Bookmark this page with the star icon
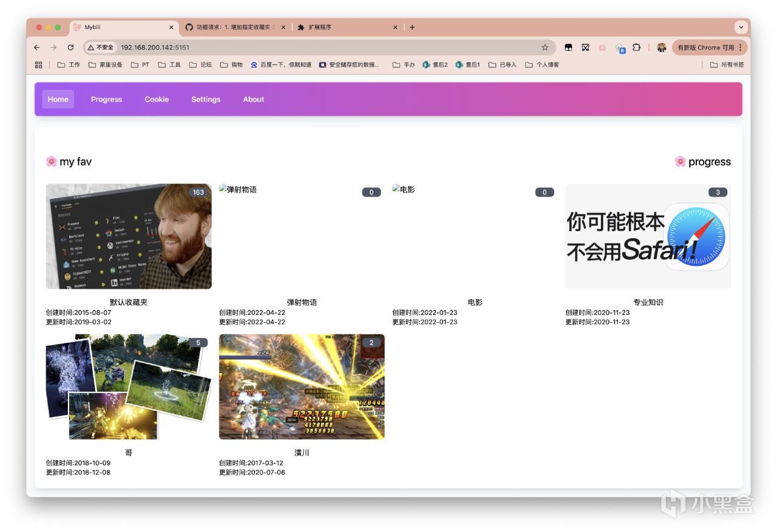Screen dimensions: 777x532 click(x=545, y=47)
